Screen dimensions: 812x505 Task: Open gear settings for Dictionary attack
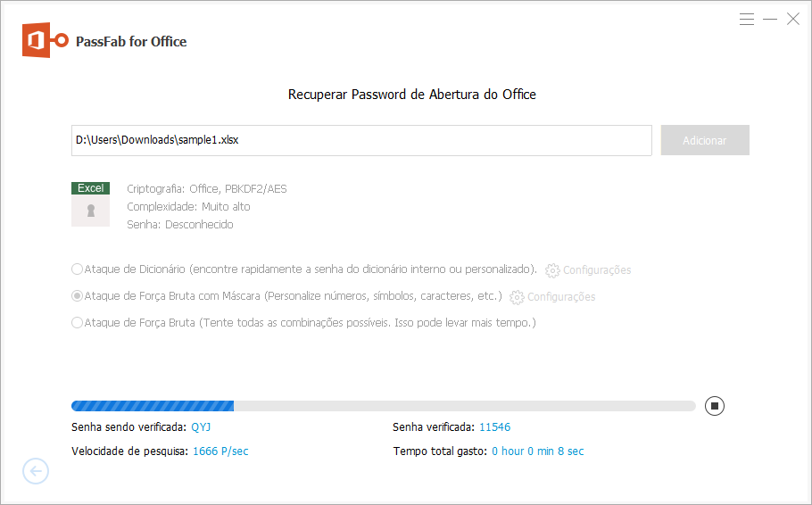point(552,270)
